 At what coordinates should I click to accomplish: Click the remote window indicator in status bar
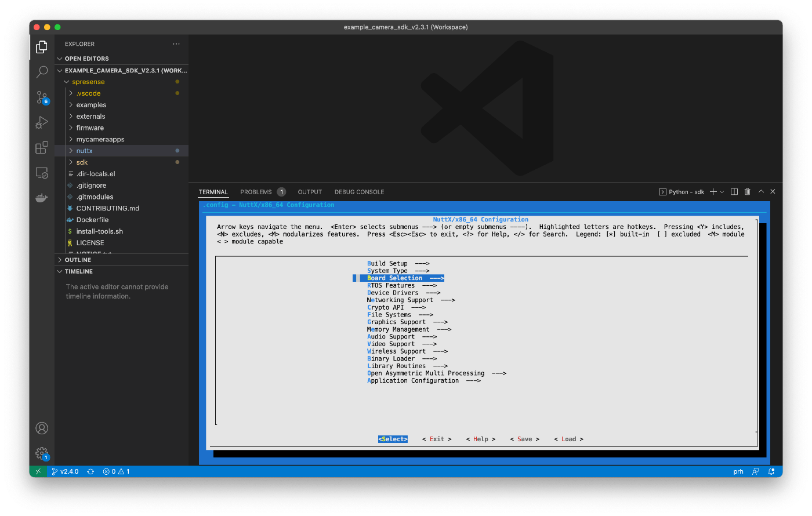click(x=38, y=471)
